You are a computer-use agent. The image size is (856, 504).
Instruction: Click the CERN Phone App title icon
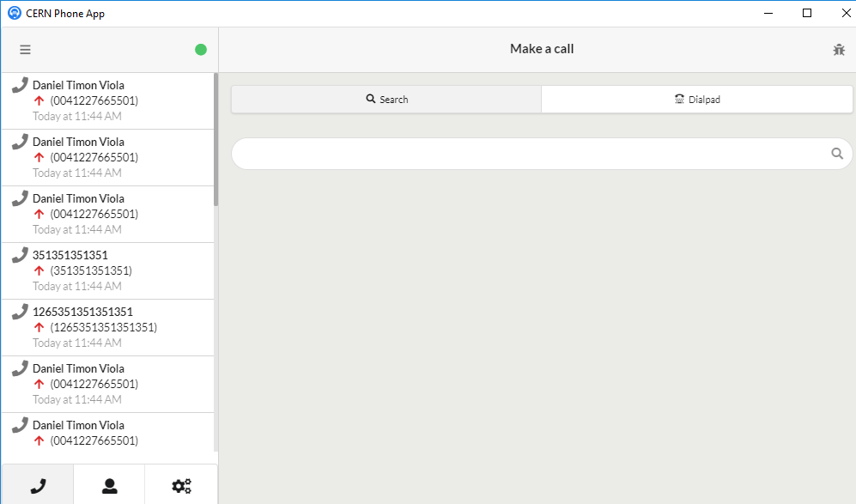click(x=14, y=13)
